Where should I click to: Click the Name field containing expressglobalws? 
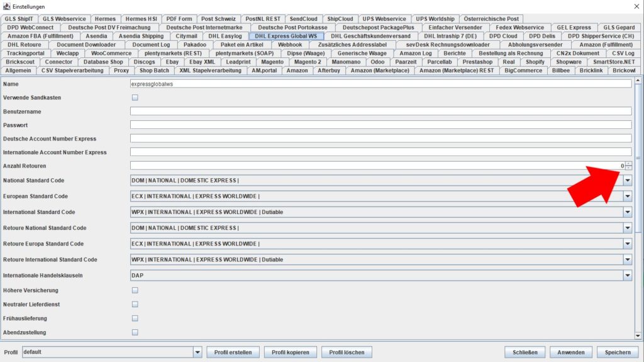point(380,84)
